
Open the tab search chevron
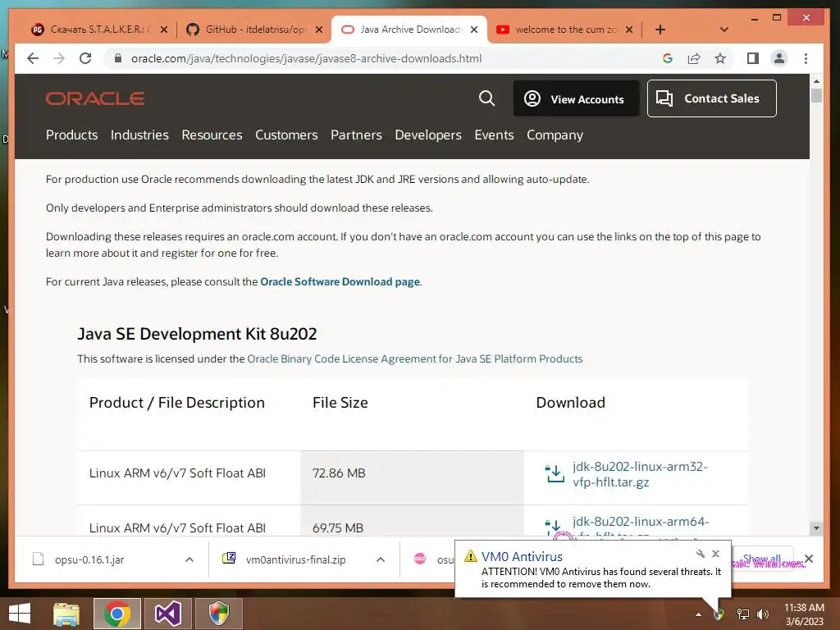(x=724, y=30)
